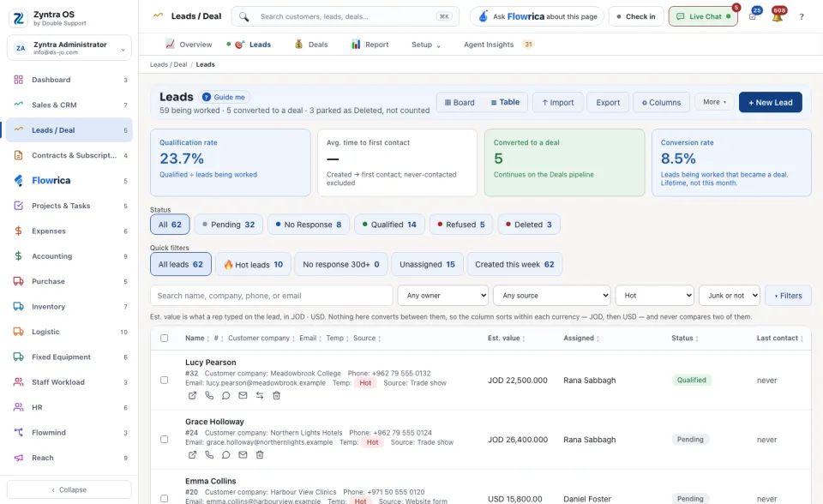Open Logistic in the sidebar
823x504 pixels.
(69, 332)
